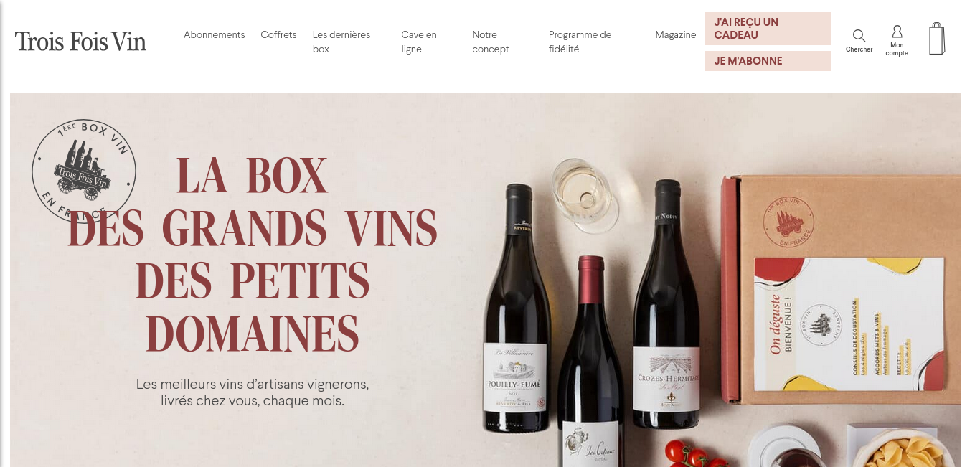Click the stamp logo on cardboard box
The image size is (980, 467).
(789, 222)
